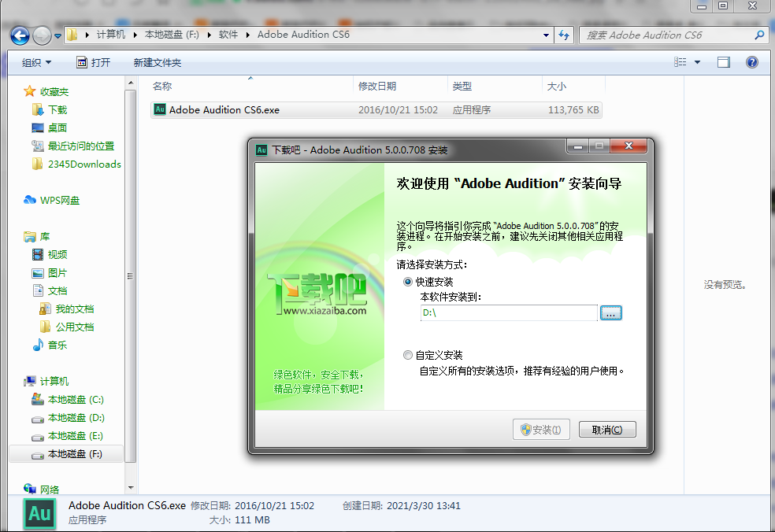Click the Explorer back navigation arrow
This screenshot has width=775, height=532.
coord(20,35)
